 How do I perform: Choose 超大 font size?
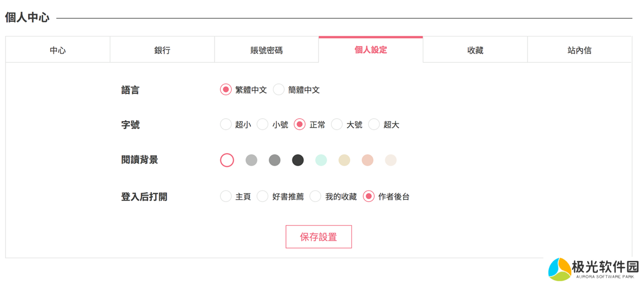(x=374, y=124)
